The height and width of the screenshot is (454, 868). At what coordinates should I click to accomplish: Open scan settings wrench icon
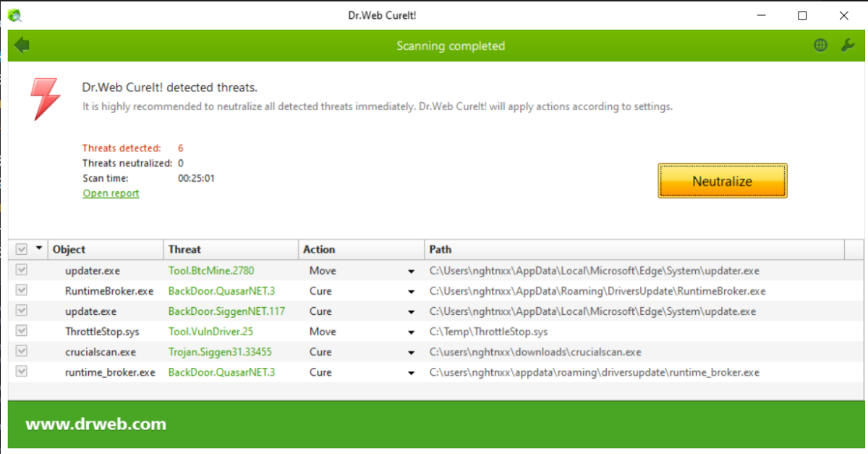(848, 45)
